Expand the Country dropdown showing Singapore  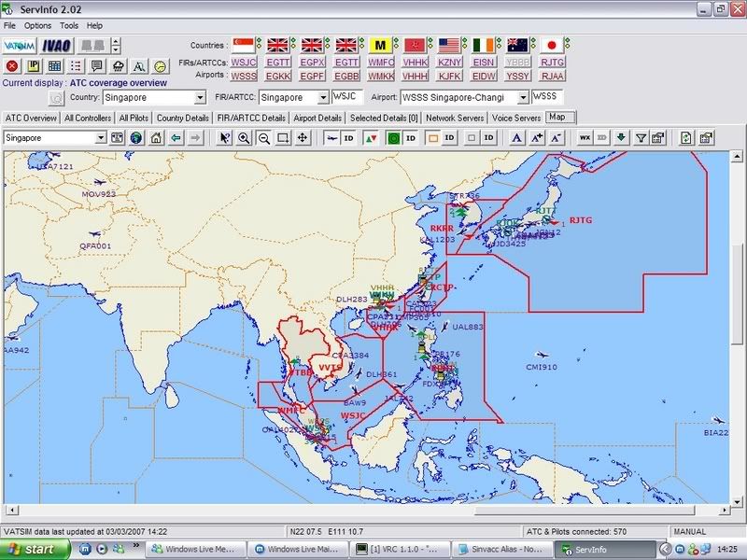pos(200,97)
